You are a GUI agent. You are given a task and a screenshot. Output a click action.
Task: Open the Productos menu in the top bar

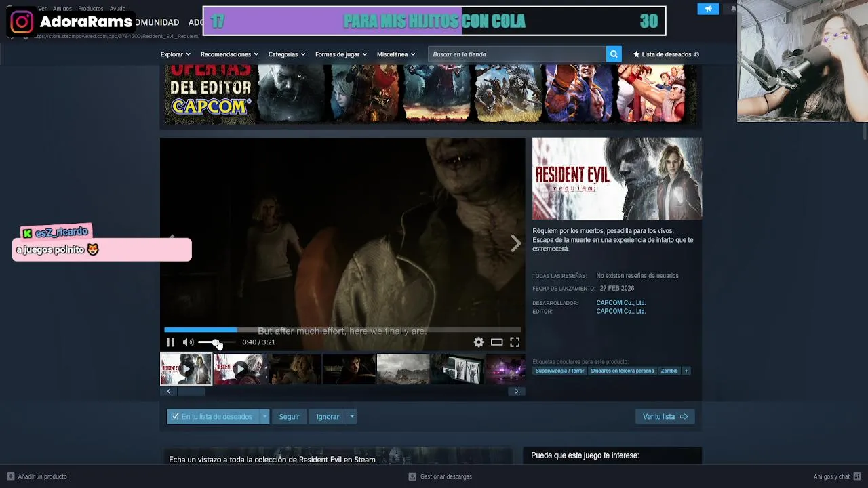(91, 9)
